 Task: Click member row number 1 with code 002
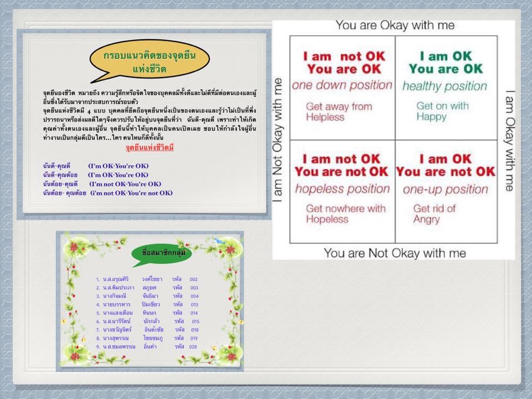[147, 279]
